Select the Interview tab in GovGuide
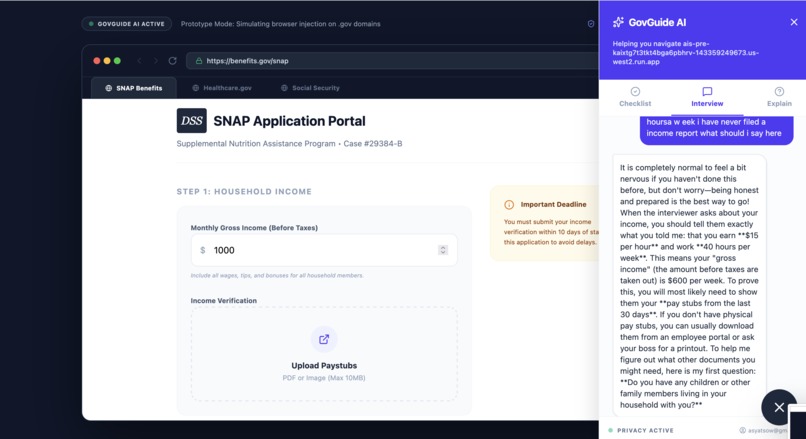Image resolution: width=806 pixels, height=439 pixels. [x=707, y=97]
